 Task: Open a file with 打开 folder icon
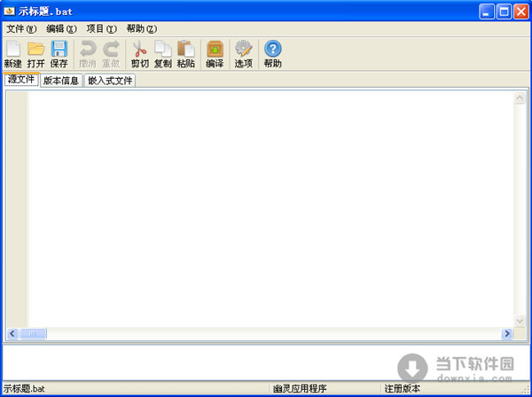click(36, 54)
